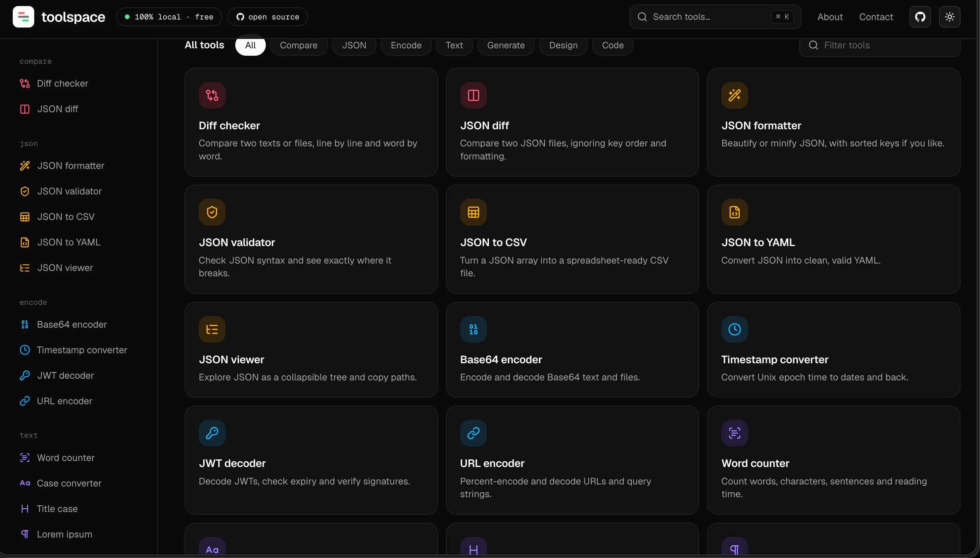Click the JSON formatter wand icon in sidebar
The height and width of the screenshot is (558, 980).
[x=25, y=166]
